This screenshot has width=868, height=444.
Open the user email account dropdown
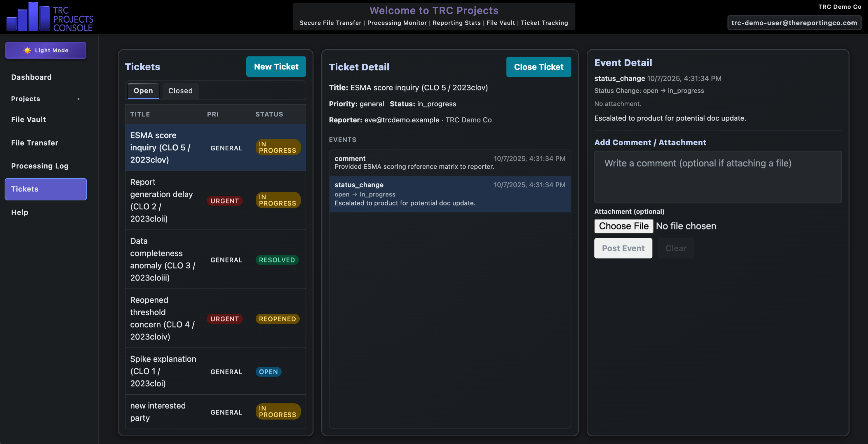(794, 23)
